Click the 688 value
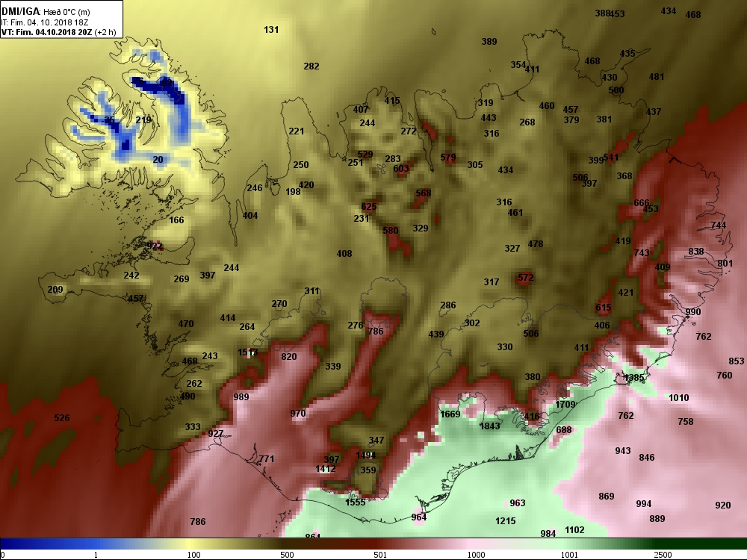 point(563,429)
